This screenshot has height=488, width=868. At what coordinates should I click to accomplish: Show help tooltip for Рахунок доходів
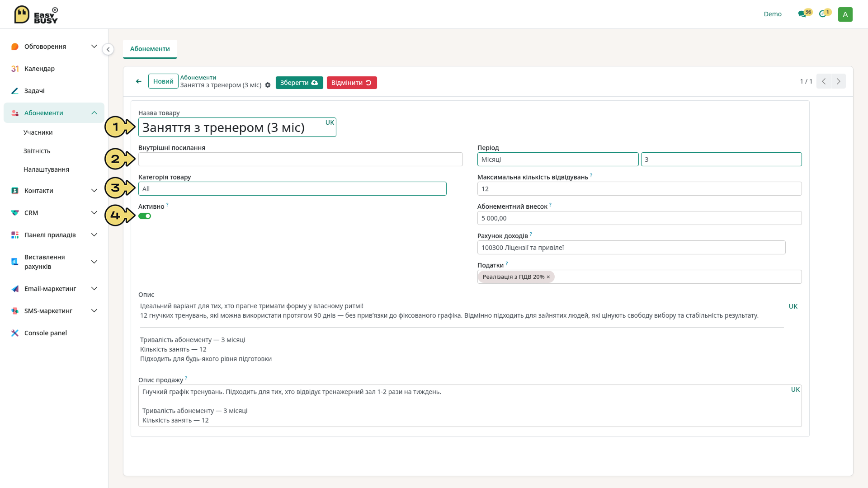[x=531, y=234]
